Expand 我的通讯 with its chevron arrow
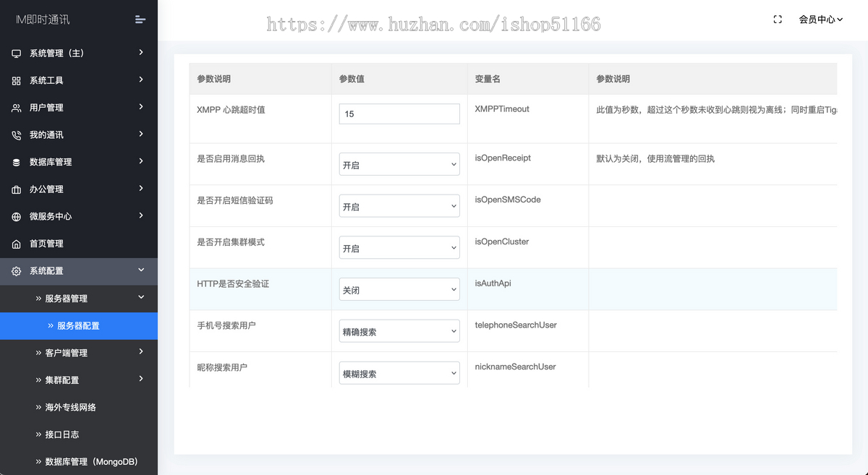 (141, 134)
